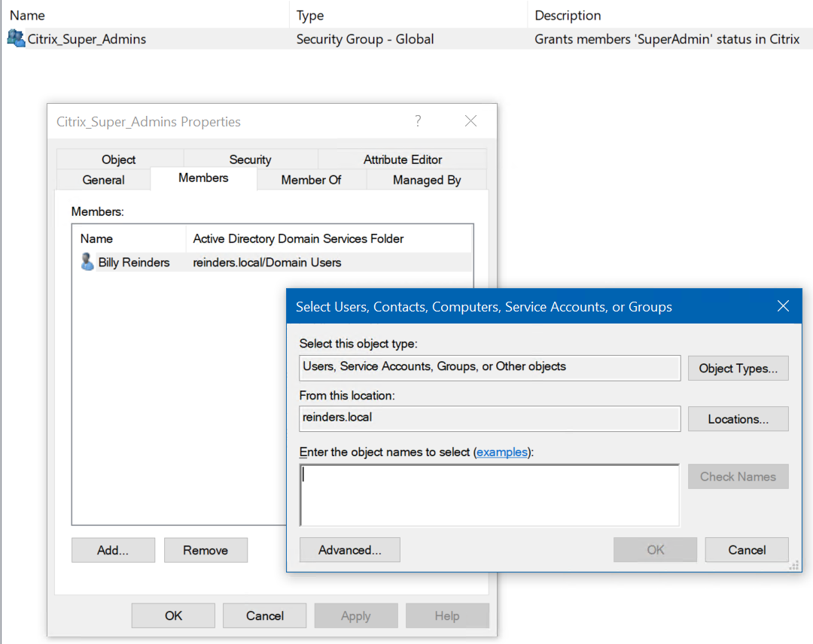
Task: Click the Type column header
Action: tap(310, 16)
